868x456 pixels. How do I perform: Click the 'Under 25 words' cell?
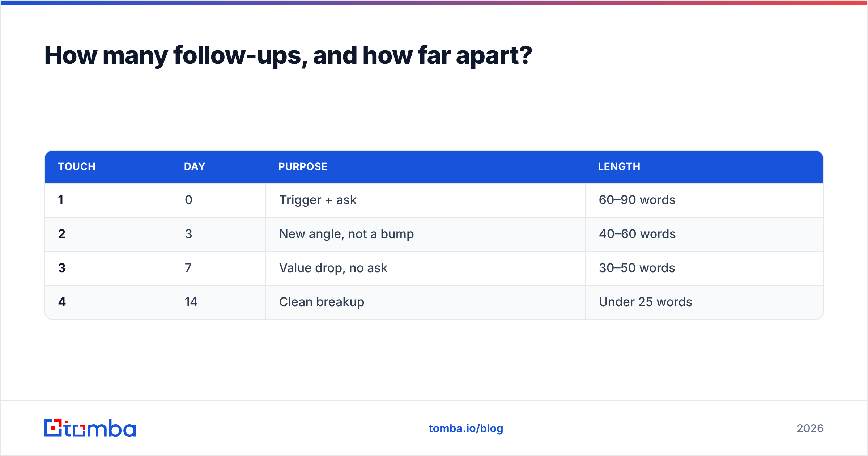pyautogui.click(x=705, y=302)
